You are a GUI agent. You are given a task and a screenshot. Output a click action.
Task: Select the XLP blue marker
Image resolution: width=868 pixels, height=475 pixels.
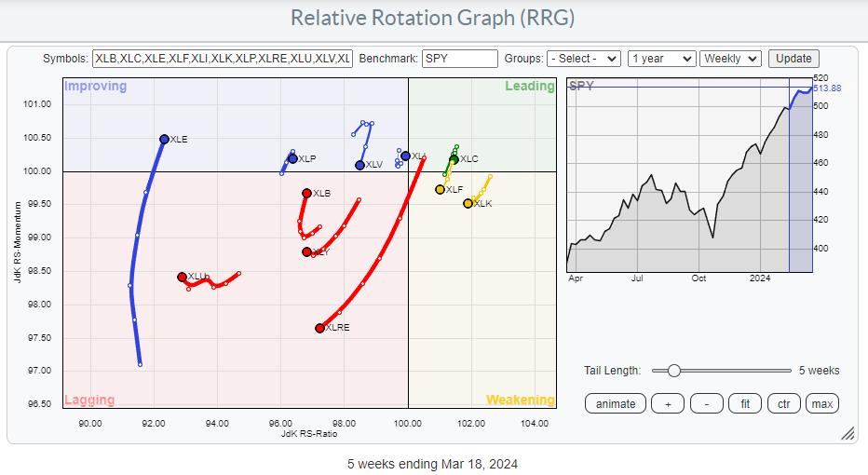(x=292, y=158)
